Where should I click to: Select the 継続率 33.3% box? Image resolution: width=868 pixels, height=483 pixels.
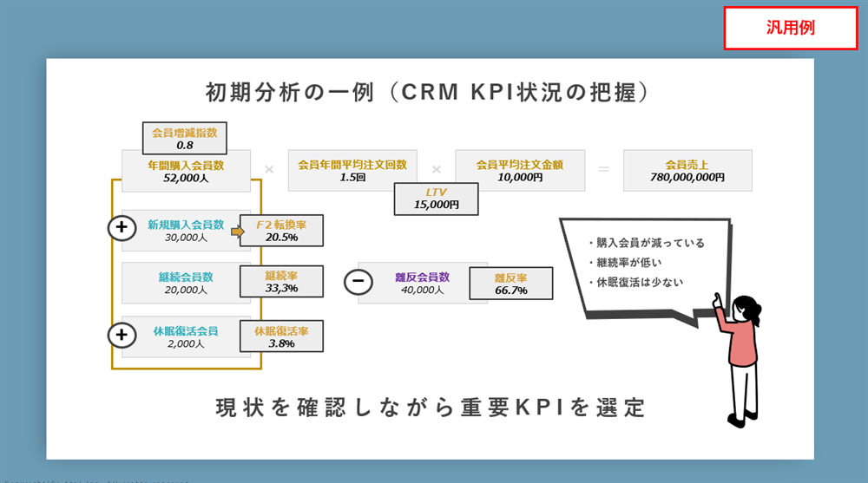[x=282, y=282]
